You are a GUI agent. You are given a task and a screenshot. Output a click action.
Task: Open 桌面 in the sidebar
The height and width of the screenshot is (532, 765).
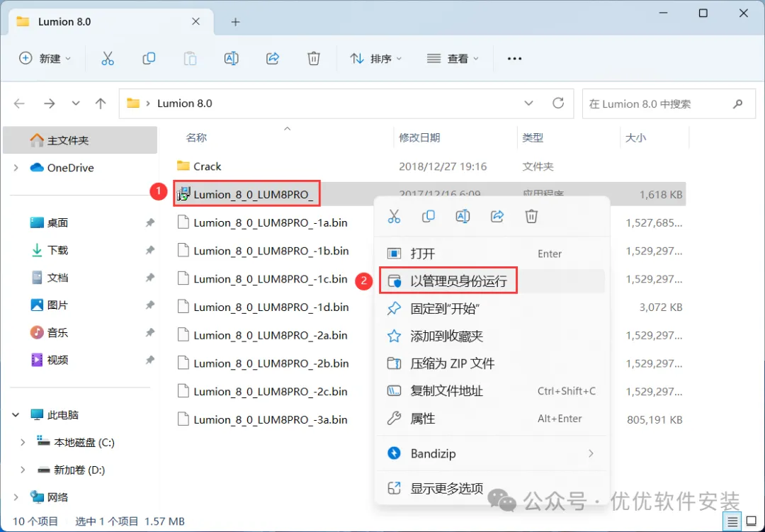click(x=57, y=223)
